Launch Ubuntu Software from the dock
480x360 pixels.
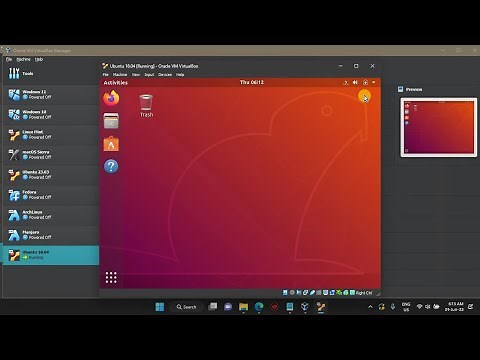[111, 144]
